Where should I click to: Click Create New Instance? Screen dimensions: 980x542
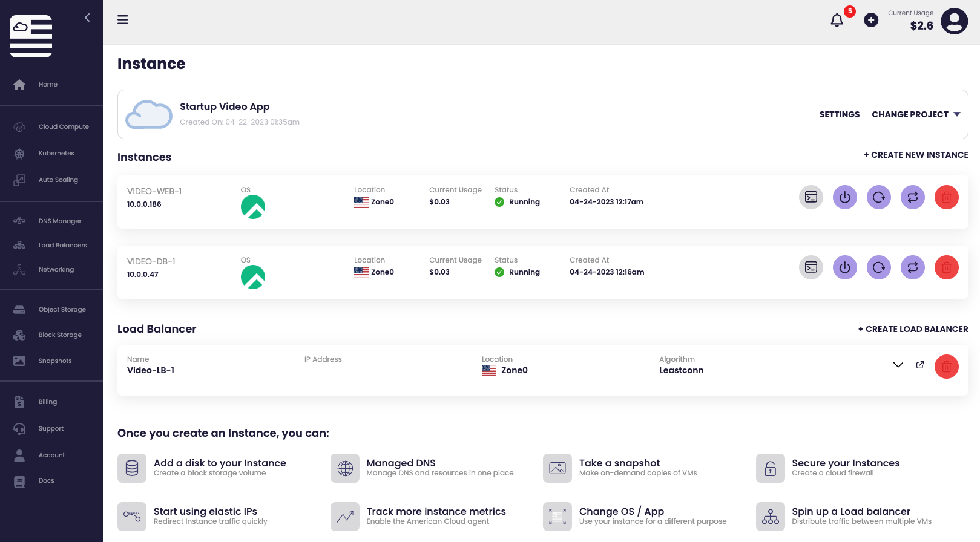[915, 155]
